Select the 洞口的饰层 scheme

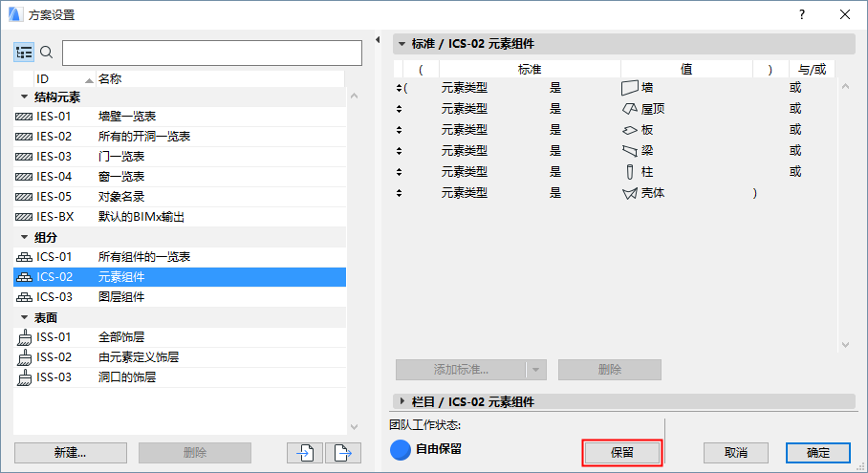click(180, 377)
